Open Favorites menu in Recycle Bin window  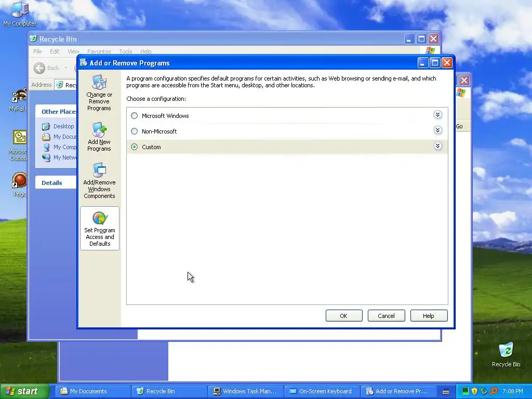click(99, 51)
